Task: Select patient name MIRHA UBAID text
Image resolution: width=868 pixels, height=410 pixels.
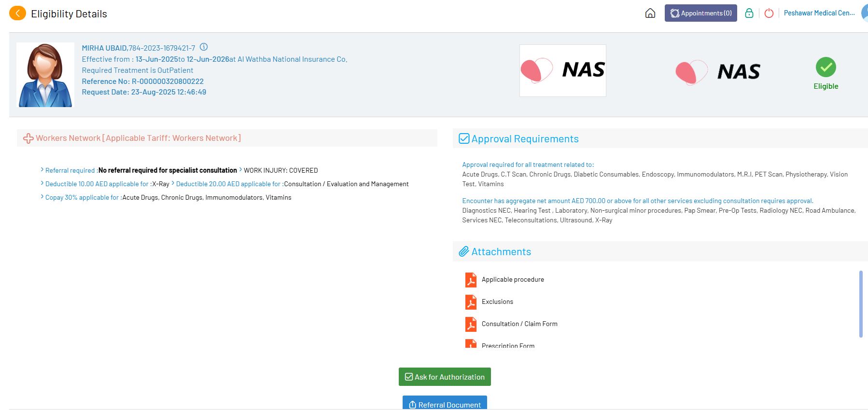Action: coord(104,48)
